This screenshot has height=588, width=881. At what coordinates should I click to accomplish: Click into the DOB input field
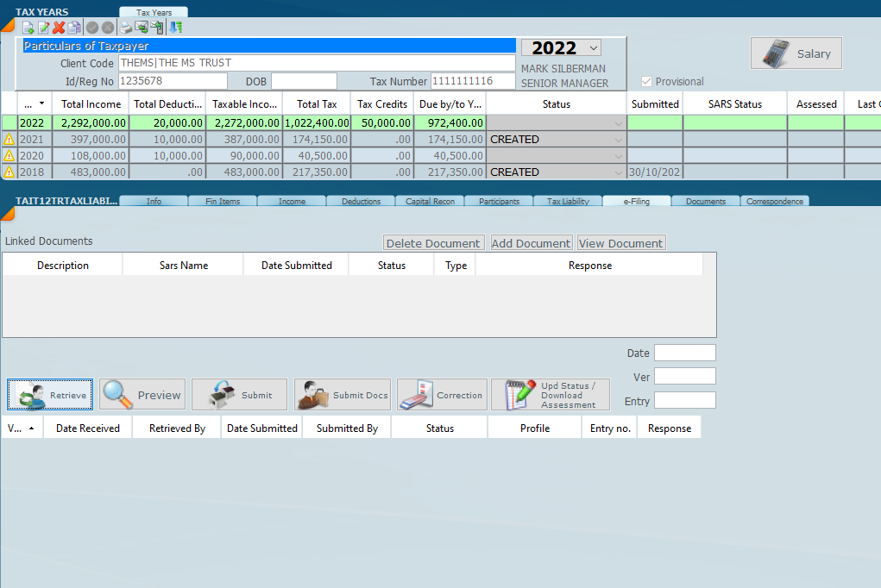coord(304,81)
